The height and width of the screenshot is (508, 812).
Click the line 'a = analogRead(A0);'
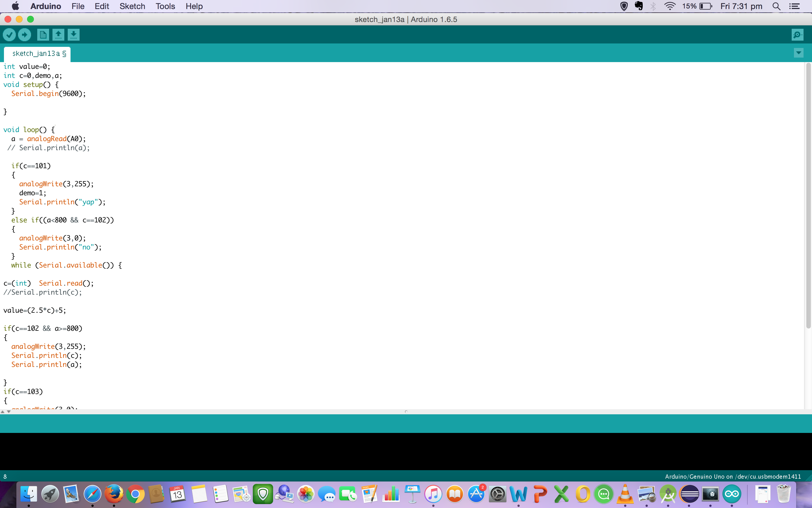[x=49, y=139]
